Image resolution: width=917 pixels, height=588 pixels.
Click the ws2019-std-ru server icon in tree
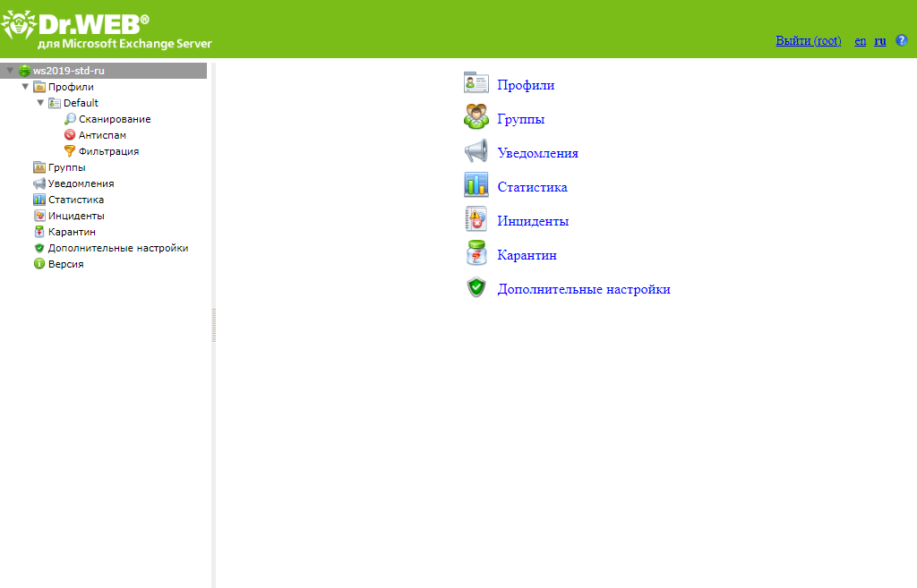(24, 71)
